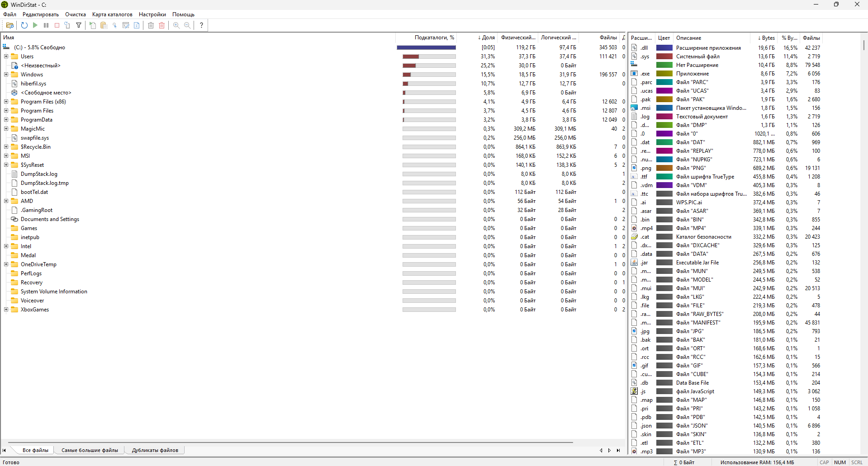Screen dimensions: 868x466
Task: Click the open selected item icon
Action: tap(93, 25)
